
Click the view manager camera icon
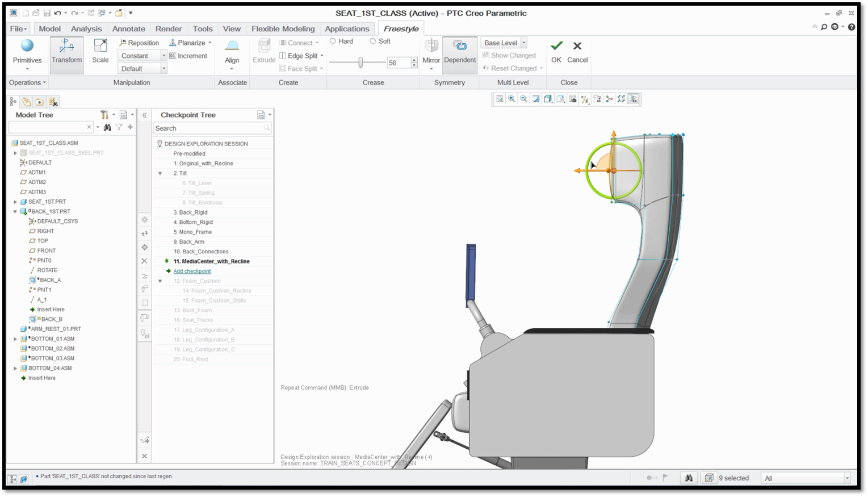pos(572,99)
